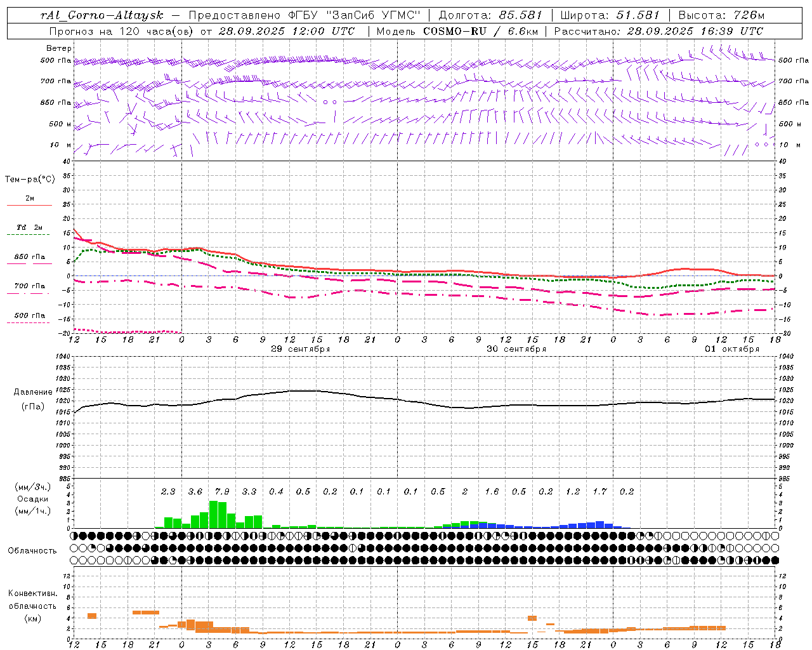Screen dimensions: 812x650
Task: Click the Давление pressure label
Action: [x=33, y=392]
